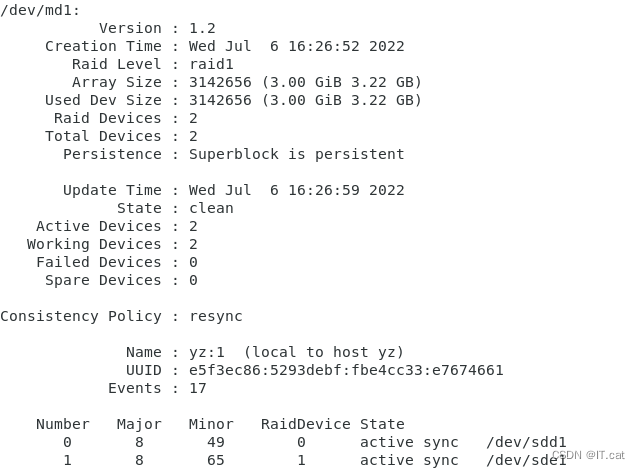Click the UUID hexadecimal string
Image resolution: width=640 pixels, height=469 pixels.
(x=346, y=370)
